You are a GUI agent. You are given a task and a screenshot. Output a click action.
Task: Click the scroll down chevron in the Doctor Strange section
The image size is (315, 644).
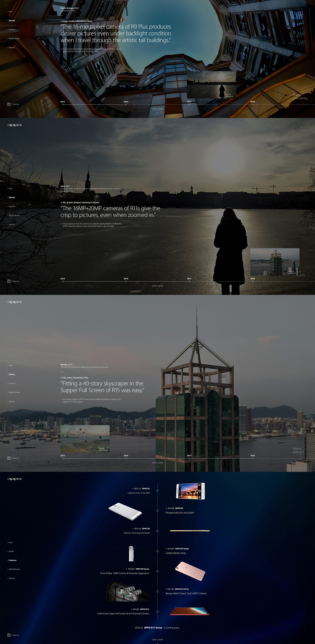[157, 113]
